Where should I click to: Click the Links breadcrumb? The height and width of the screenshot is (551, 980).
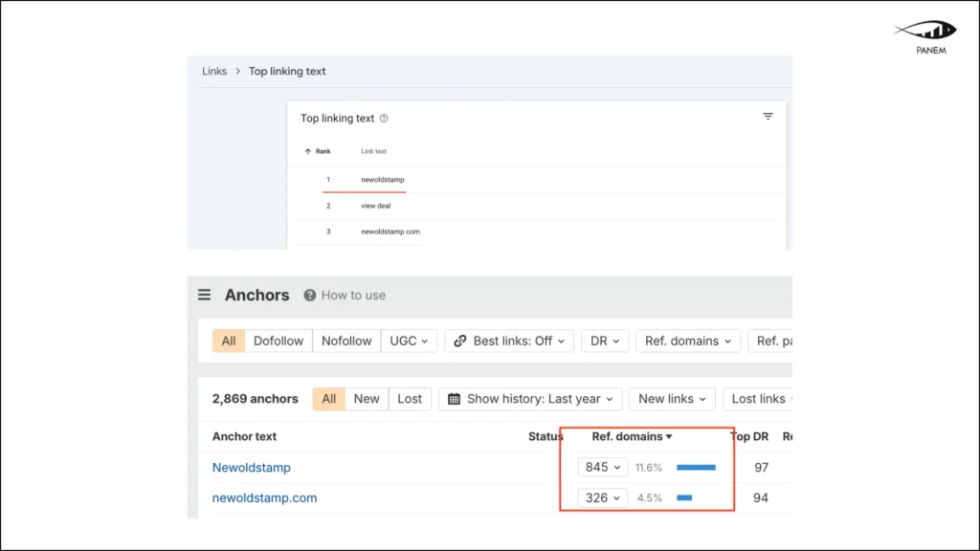coord(214,71)
